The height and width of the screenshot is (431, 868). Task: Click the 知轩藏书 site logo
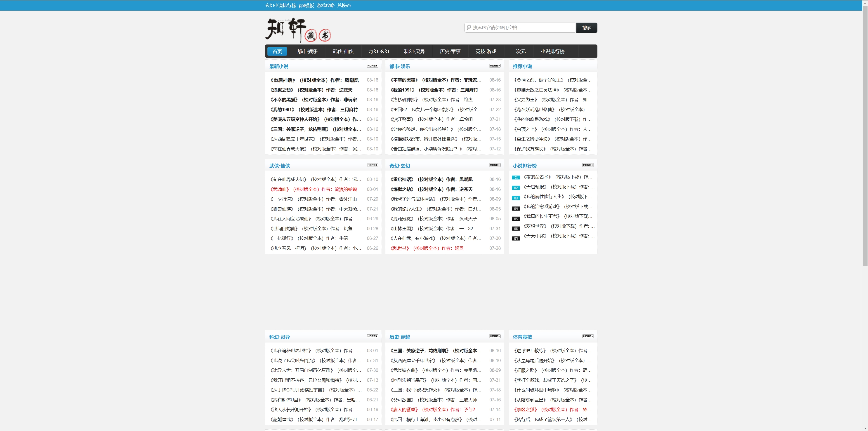pos(298,30)
